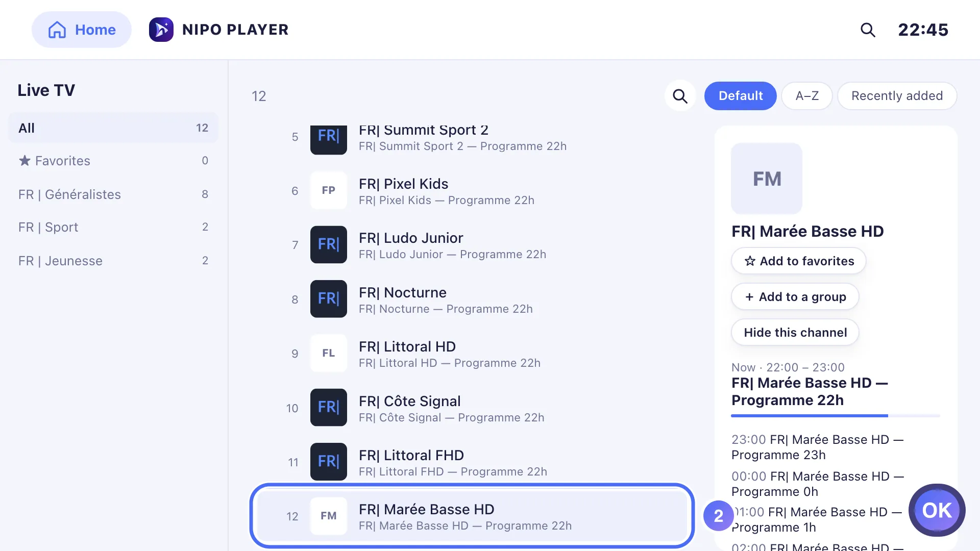The height and width of the screenshot is (551, 980).
Task: Switch sorting to A–Z
Action: tap(807, 96)
